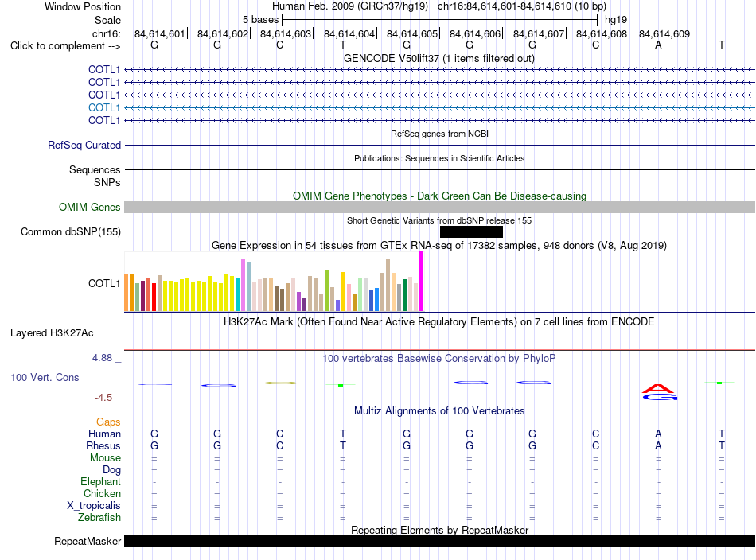The image size is (756, 560).
Task: Open the RefSeq Curated track label
Action: [84, 145]
